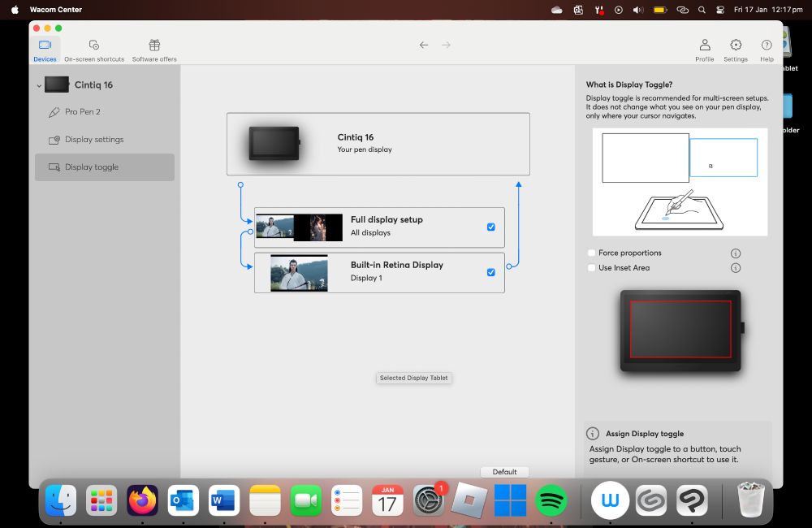
Task: Show info for Use Inset Area
Action: coord(736,268)
